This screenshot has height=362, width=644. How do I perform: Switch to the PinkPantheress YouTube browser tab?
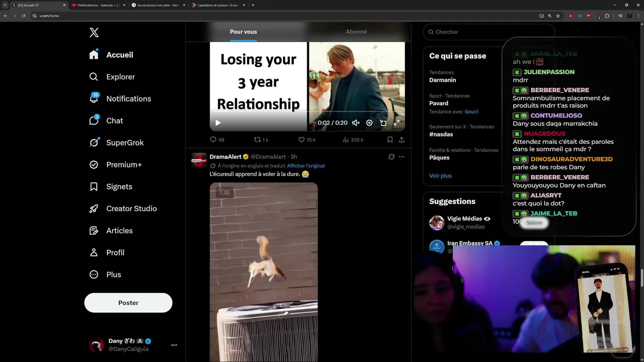point(98,5)
